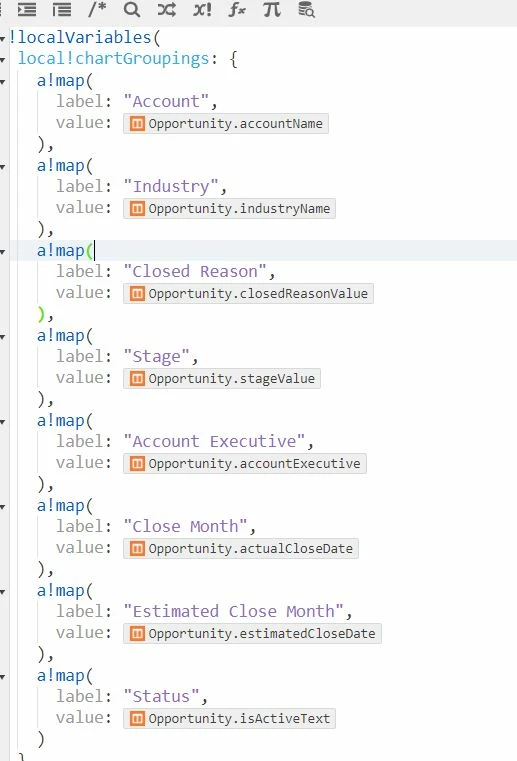Collapse the Closed Reason a!map fold arrow
Viewport: 517px width, 761px height.
pyautogui.click(x=3, y=251)
